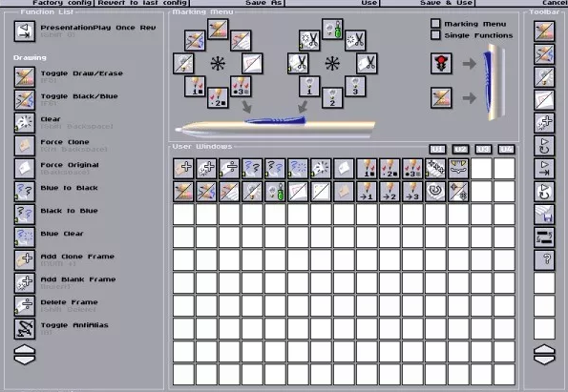The height and width of the screenshot is (392, 568).
Task: Select the PresentationPlay Once Rev icon
Action: tap(25, 31)
